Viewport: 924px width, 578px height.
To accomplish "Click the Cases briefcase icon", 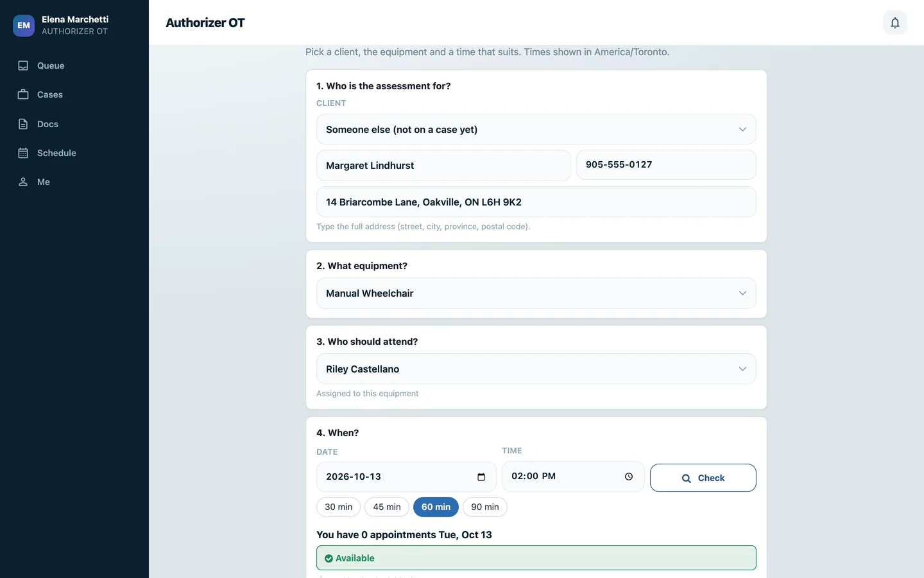I will [x=23, y=94].
